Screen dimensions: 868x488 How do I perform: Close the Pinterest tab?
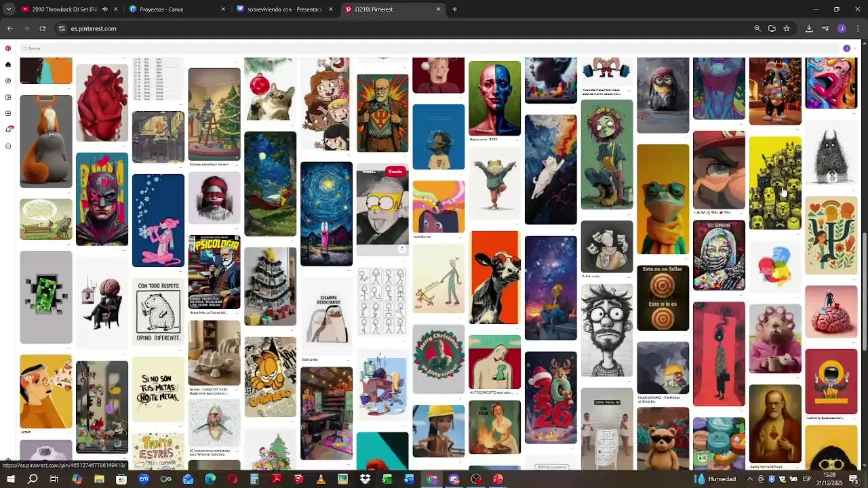[x=438, y=9]
